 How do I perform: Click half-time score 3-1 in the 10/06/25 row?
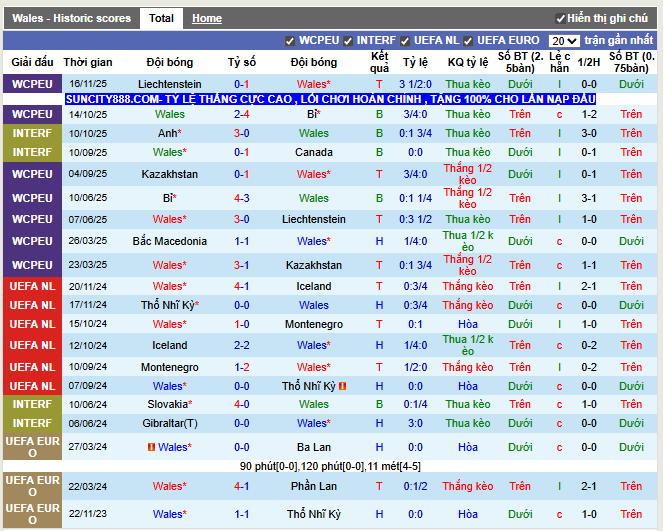coord(589,198)
